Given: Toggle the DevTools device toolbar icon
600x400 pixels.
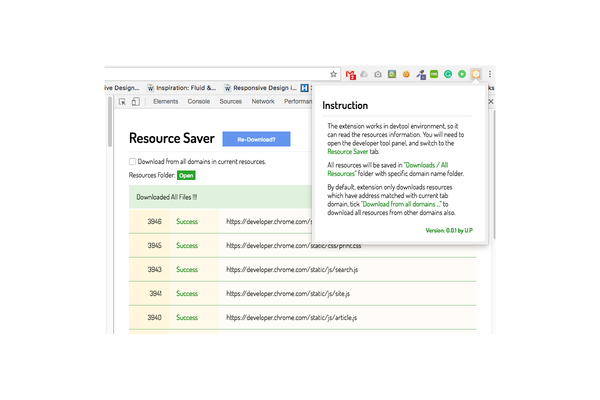Looking at the screenshot, I should point(136,101).
